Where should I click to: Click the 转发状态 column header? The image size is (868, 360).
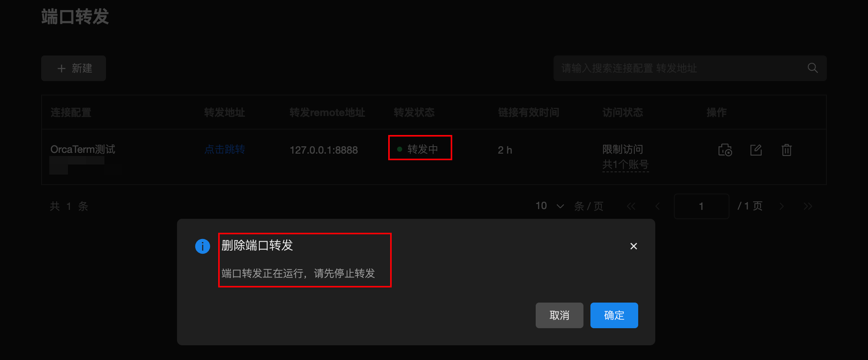click(x=414, y=112)
